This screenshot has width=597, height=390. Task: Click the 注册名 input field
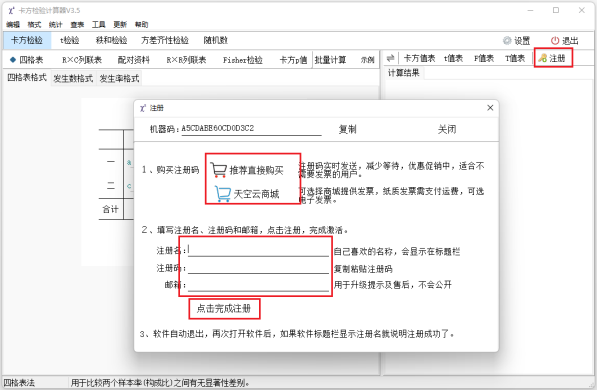coord(258,250)
